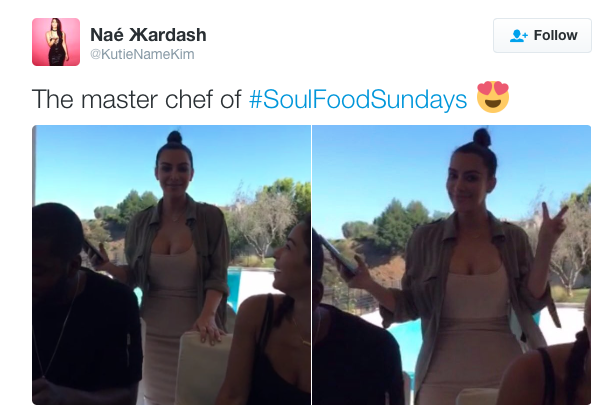The height and width of the screenshot is (414, 614).
Task: Open the #SoulFoodSundays hashtag link
Action: click(358, 99)
